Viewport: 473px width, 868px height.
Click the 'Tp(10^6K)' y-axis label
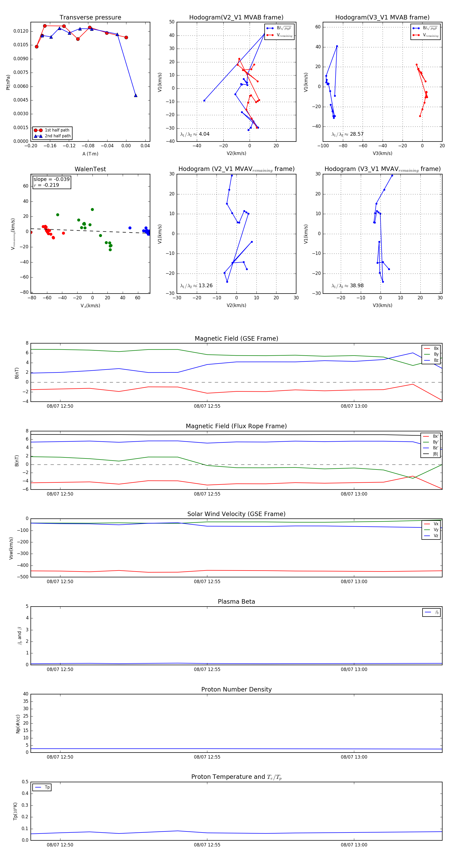point(15,811)
